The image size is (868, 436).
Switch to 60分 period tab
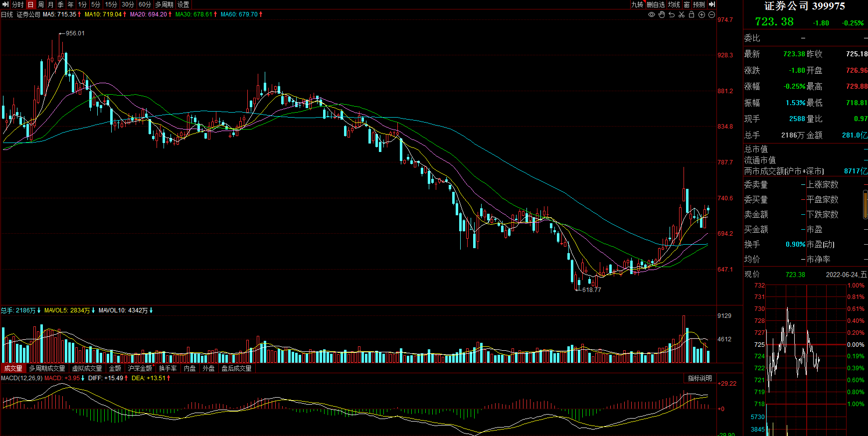pos(145,4)
